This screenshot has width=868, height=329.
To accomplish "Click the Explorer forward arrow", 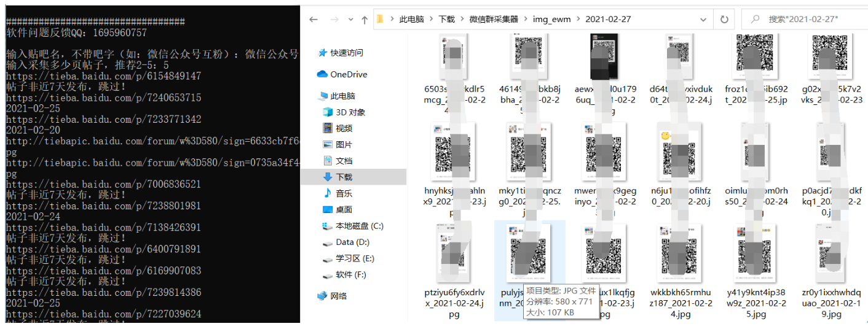I will tap(335, 19).
